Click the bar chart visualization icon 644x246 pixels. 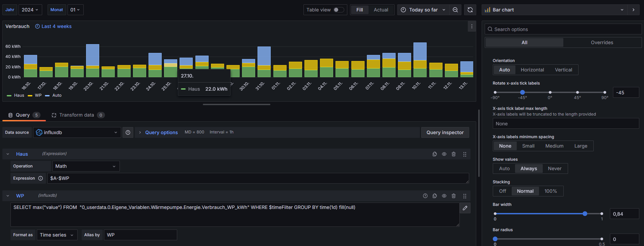(x=487, y=10)
